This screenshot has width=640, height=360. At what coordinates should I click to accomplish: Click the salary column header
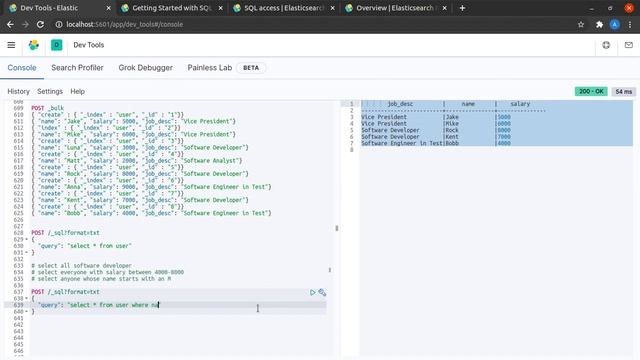coord(520,104)
